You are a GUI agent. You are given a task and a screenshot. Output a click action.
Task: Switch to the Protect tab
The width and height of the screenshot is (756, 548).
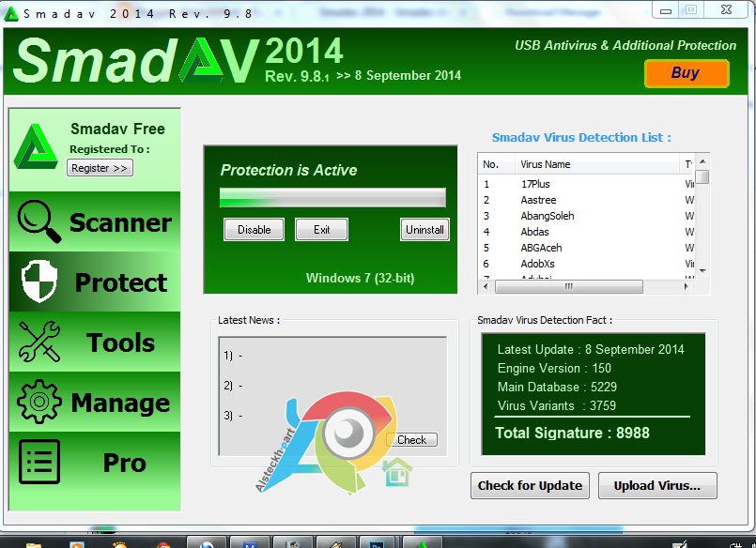(x=95, y=282)
